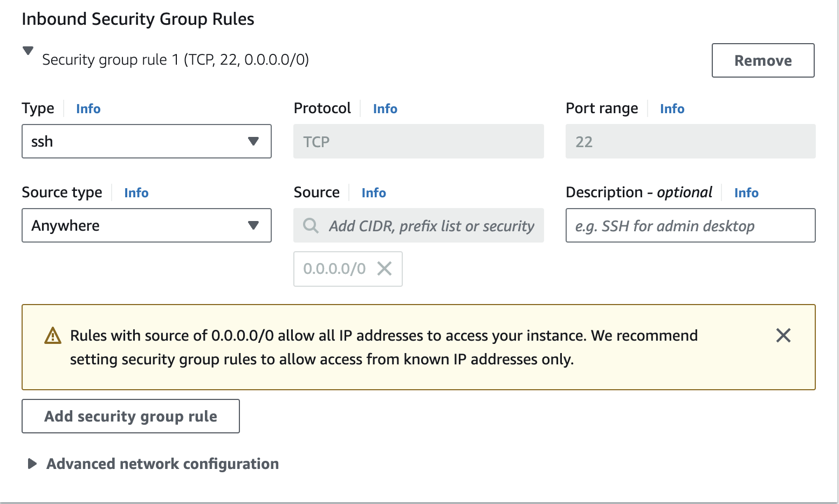The width and height of the screenshot is (839, 504).
Task: Open the Type dropdown showing ssh
Action: coord(146,141)
